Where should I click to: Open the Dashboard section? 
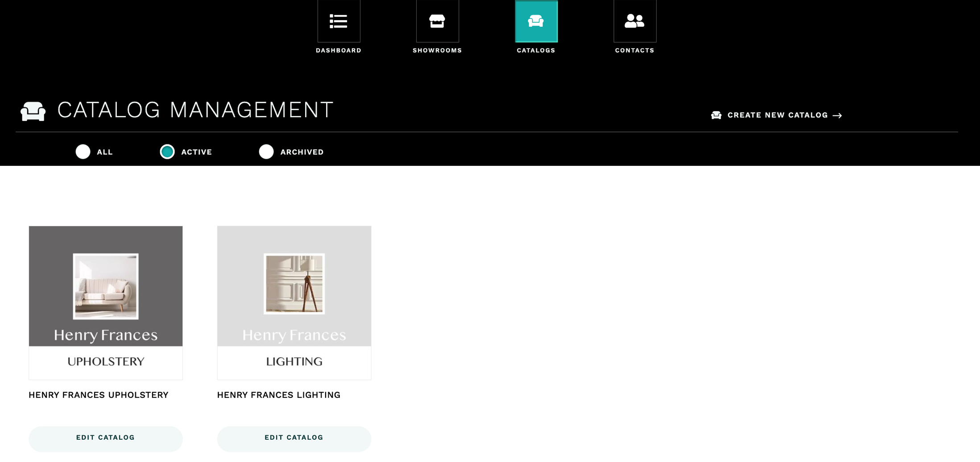point(338,27)
